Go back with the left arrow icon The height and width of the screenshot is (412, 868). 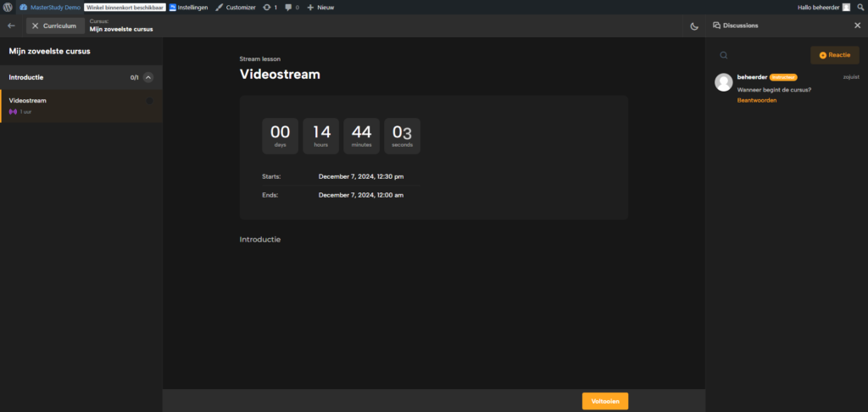coord(11,25)
